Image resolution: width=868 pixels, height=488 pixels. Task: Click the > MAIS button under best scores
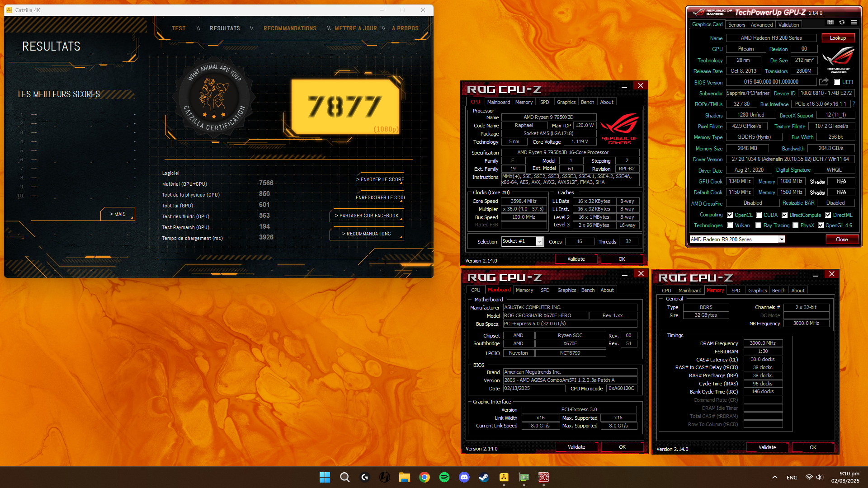tap(118, 214)
